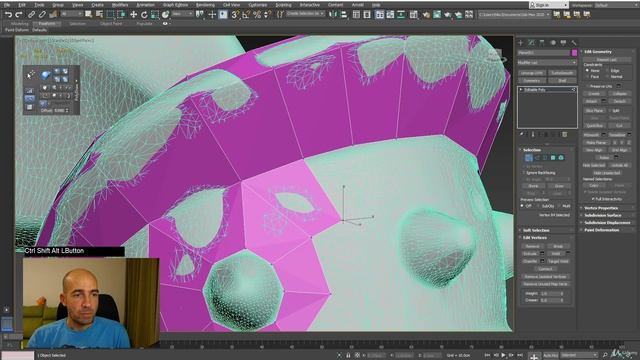Open the Modifiers menu
Screen dimensions: 640x360
tap(120, 5)
